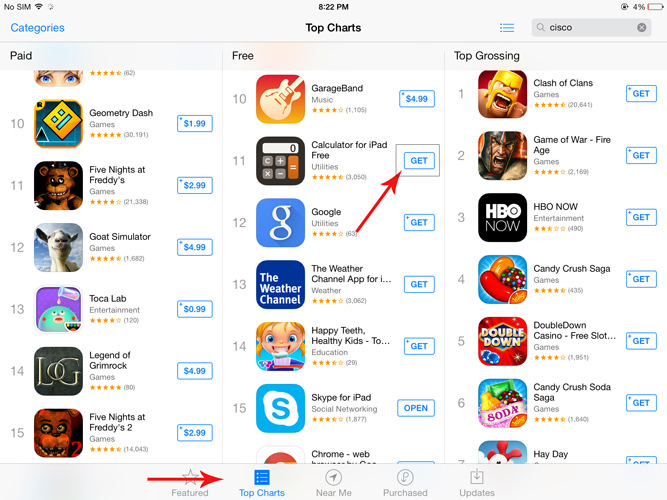Get Calculator for iPad Free

[x=419, y=161]
